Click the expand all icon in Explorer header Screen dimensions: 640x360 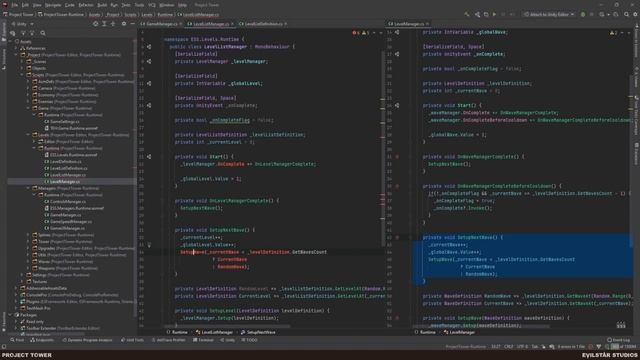104,24
